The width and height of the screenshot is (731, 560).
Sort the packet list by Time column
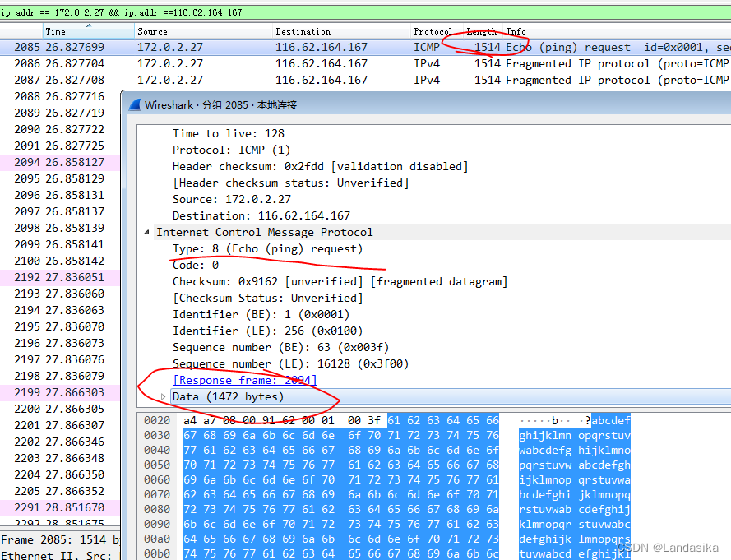(89, 32)
